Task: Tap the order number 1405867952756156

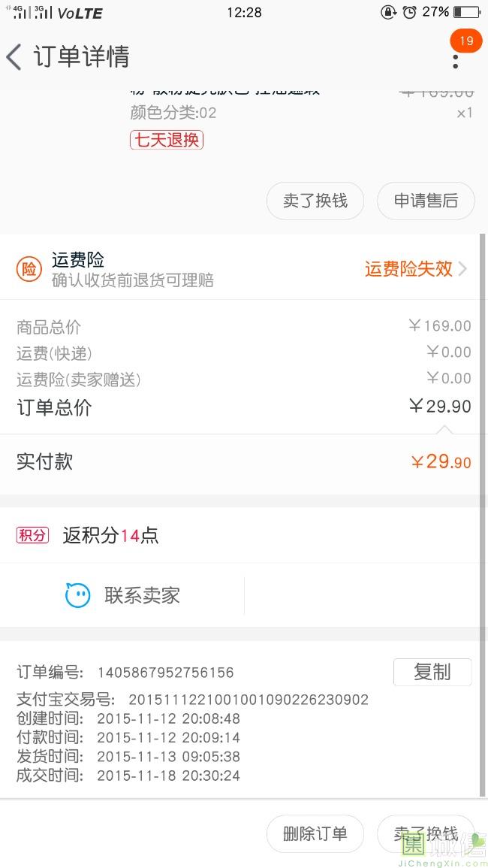Action: [165, 673]
